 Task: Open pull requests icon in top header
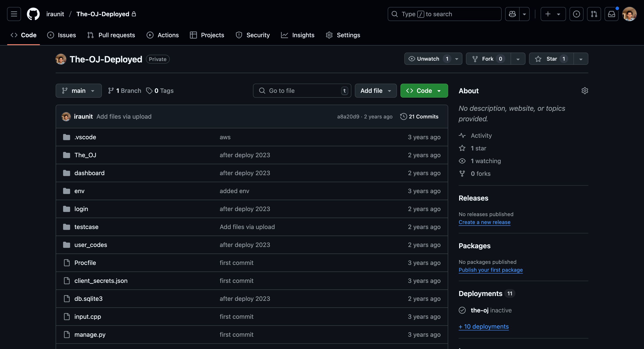[594, 14]
